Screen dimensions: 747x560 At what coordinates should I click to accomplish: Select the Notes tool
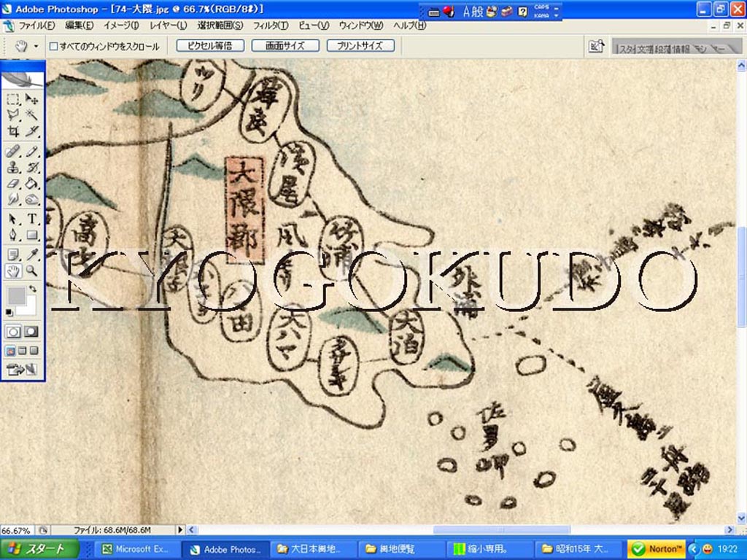[x=13, y=254]
